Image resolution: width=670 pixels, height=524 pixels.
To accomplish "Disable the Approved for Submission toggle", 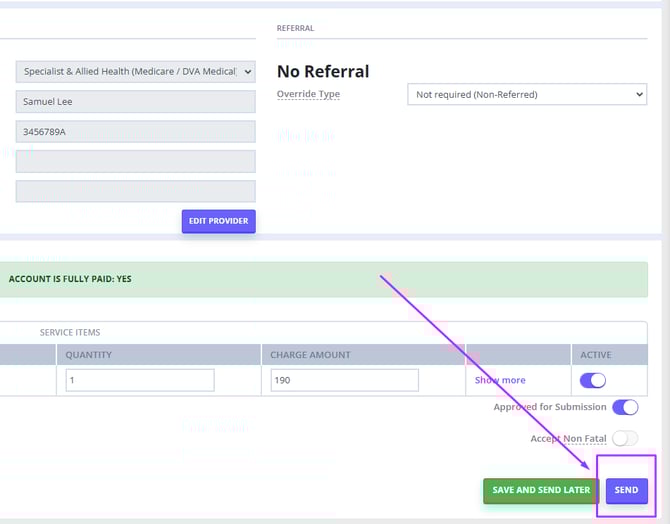I will pos(625,407).
